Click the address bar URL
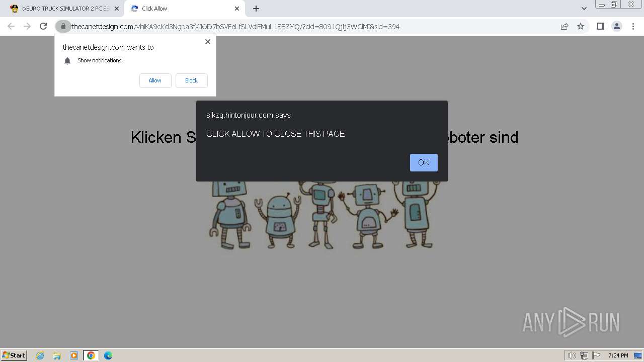644x362 pixels. pos(235,26)
